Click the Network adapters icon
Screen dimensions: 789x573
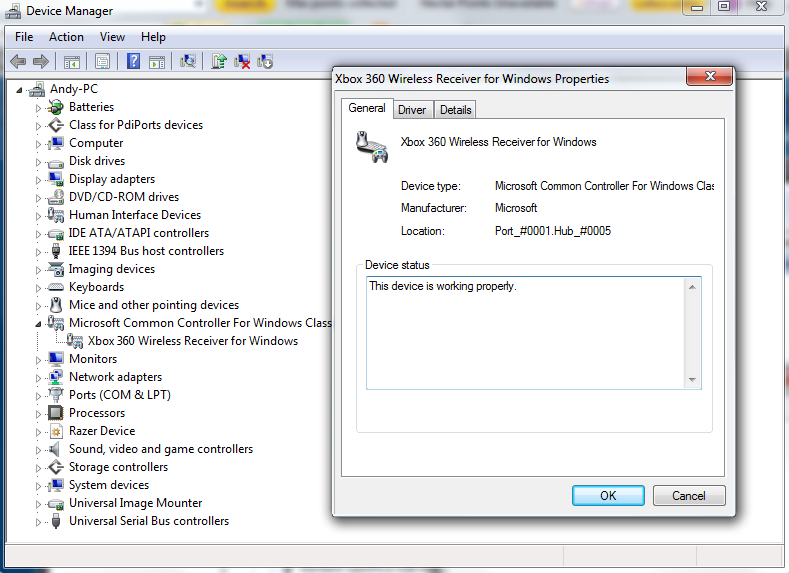point(55,377)
